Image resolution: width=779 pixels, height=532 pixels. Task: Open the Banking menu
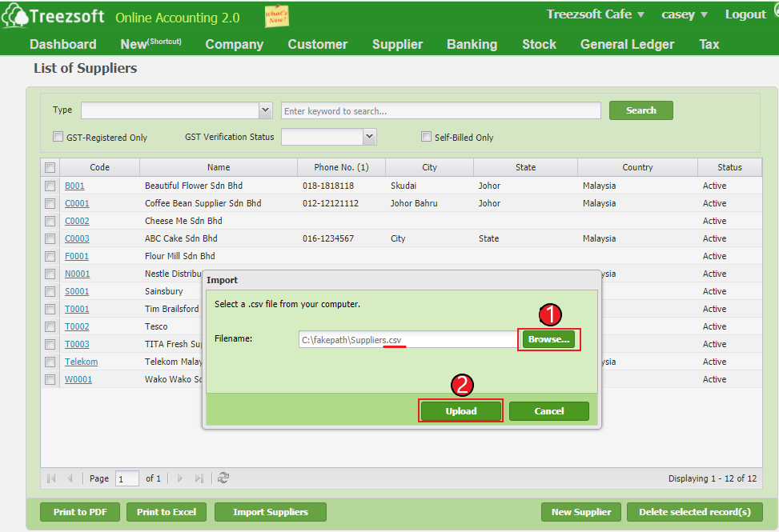coord(472,44)
